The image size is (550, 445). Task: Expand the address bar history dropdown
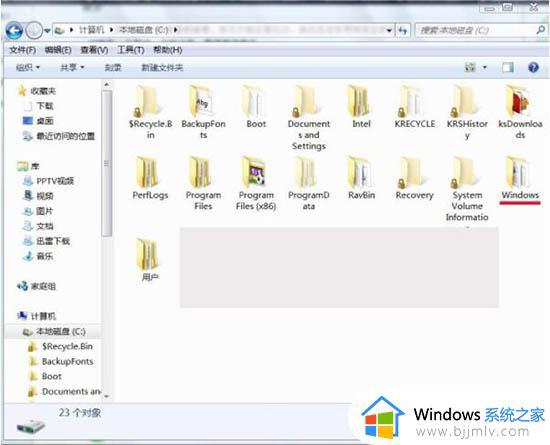click(389, 31)
